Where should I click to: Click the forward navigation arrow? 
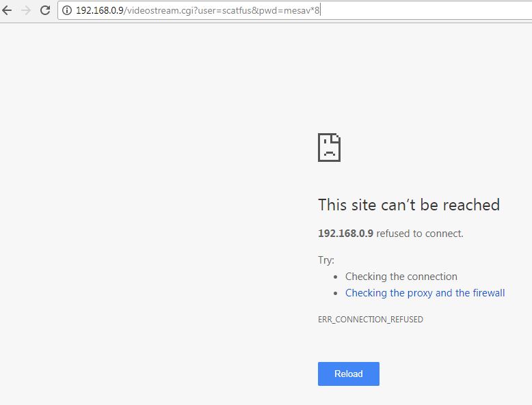(26, 10)
